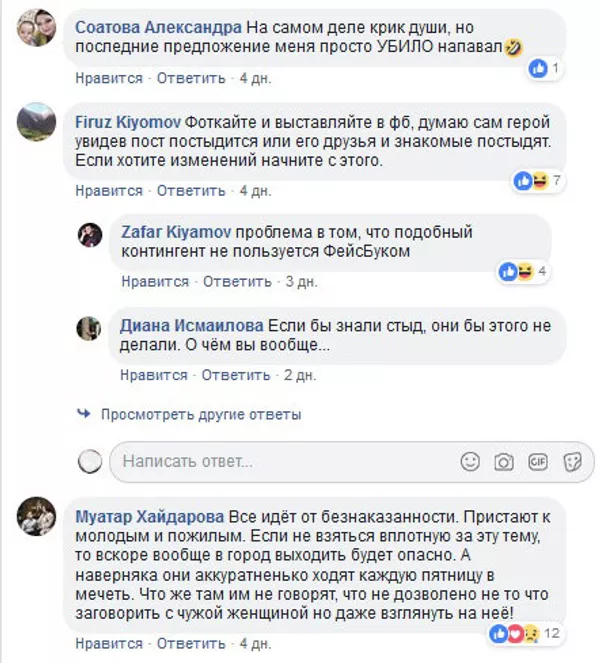Open Firuz Kiyomov's profile picture
Viewport: 600px width, 663px height.
click(38, 123)
